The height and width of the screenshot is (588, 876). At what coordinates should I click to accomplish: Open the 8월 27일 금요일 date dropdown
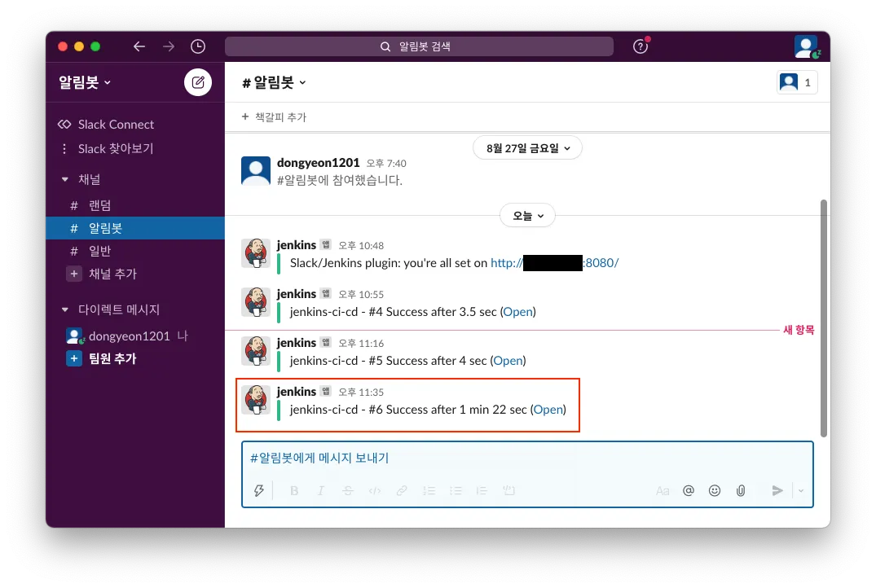[x=527, y=148]
